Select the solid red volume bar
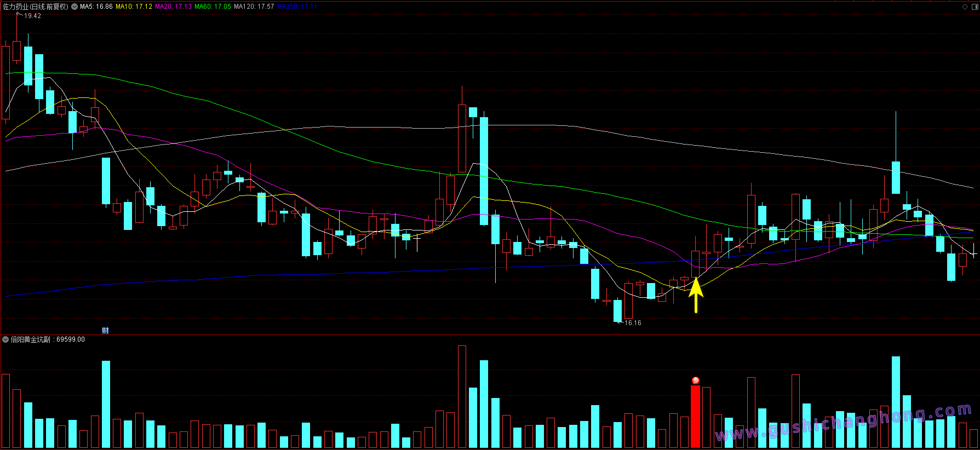 point(695,416)
